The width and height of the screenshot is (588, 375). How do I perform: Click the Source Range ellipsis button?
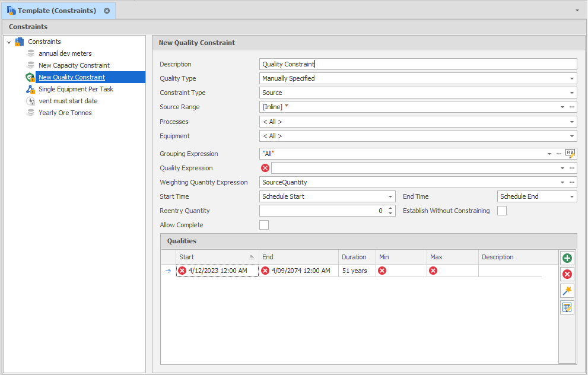[572, 107]
